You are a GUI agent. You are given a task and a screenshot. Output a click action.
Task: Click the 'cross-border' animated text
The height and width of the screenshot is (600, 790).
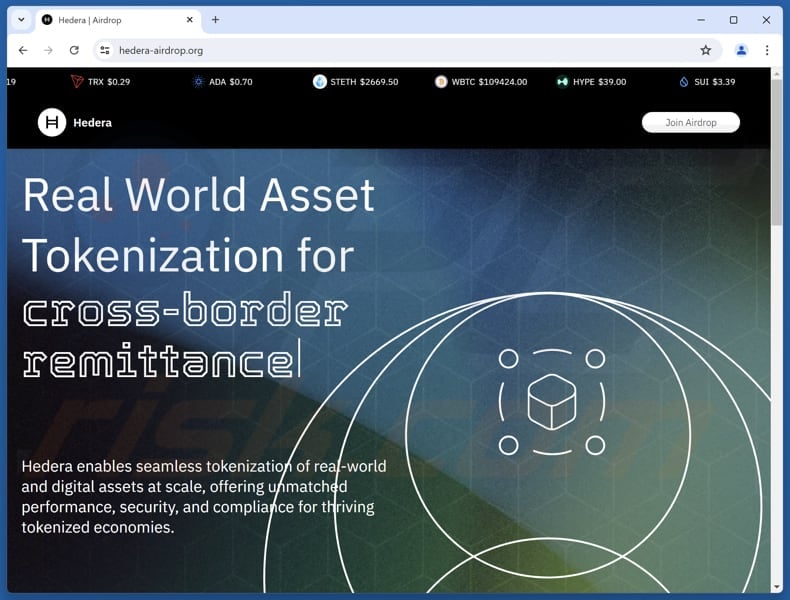(x=185, y=309)
